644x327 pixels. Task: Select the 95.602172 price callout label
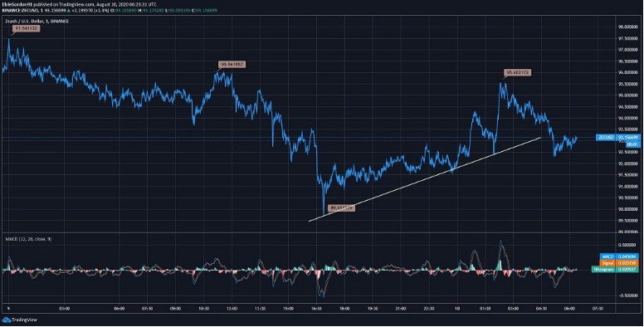pyautogui.click(x=518, y=73)
